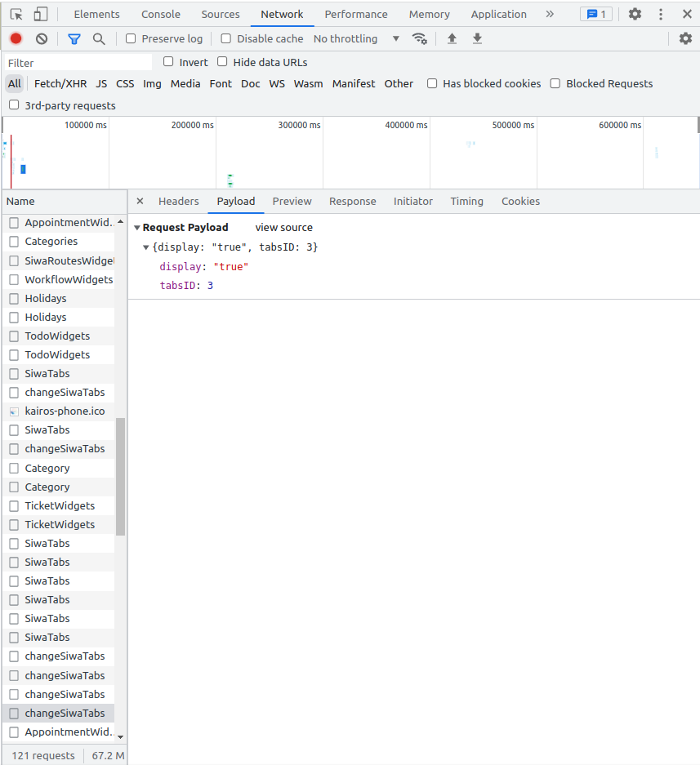Switch to the Elements tab
This screenshot has width=700, height=765.
tap(96, 14)
